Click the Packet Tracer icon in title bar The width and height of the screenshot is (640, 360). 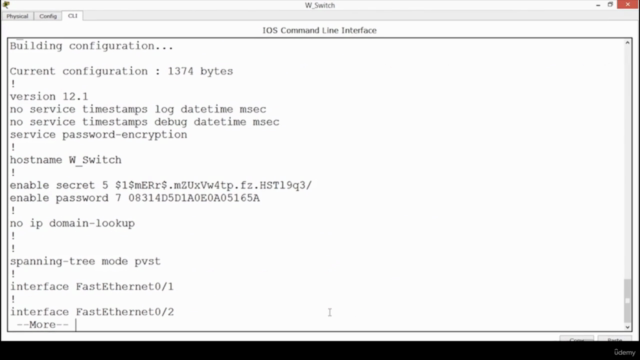[x=6, y=4]
